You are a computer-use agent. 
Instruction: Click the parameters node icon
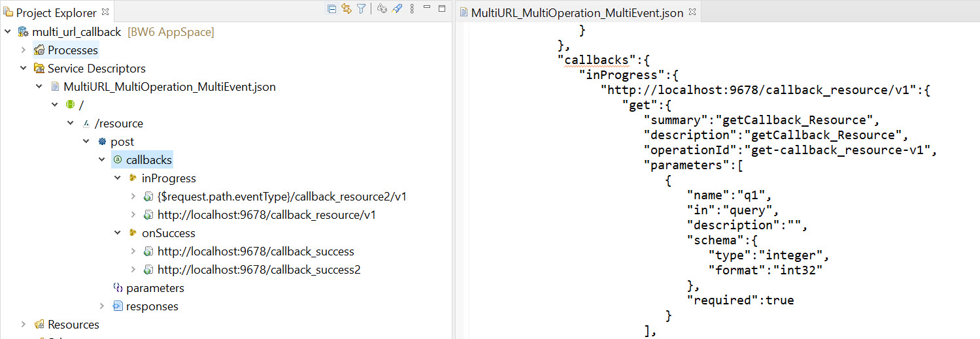[x=118, y=288]
